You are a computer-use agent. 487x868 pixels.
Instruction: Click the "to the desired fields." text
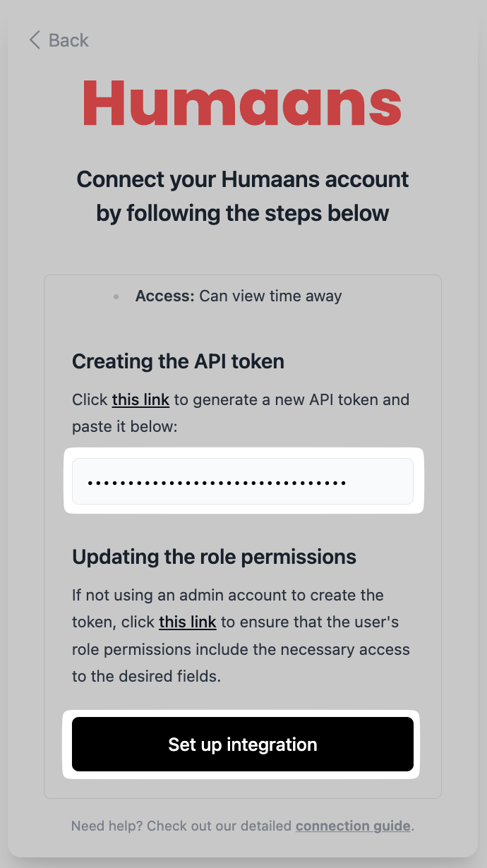(146, 675)
